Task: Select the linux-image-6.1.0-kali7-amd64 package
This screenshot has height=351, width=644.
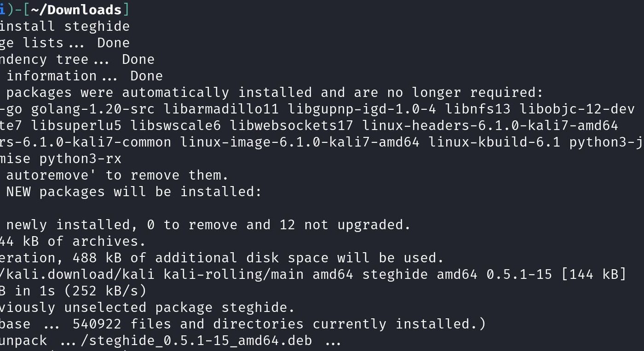Action: 299,142
